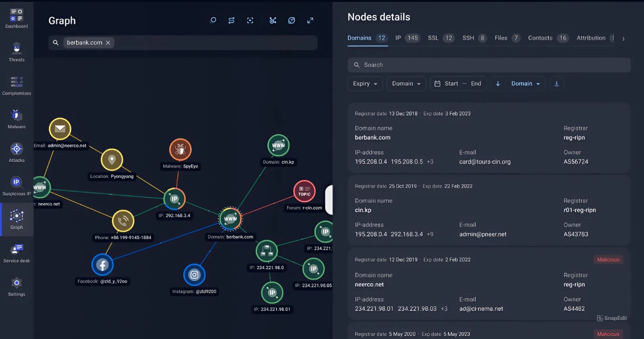Expand the +9 IP addresses for cin.kp
Screen dimensions: 644x339
(x=430, y=234)
